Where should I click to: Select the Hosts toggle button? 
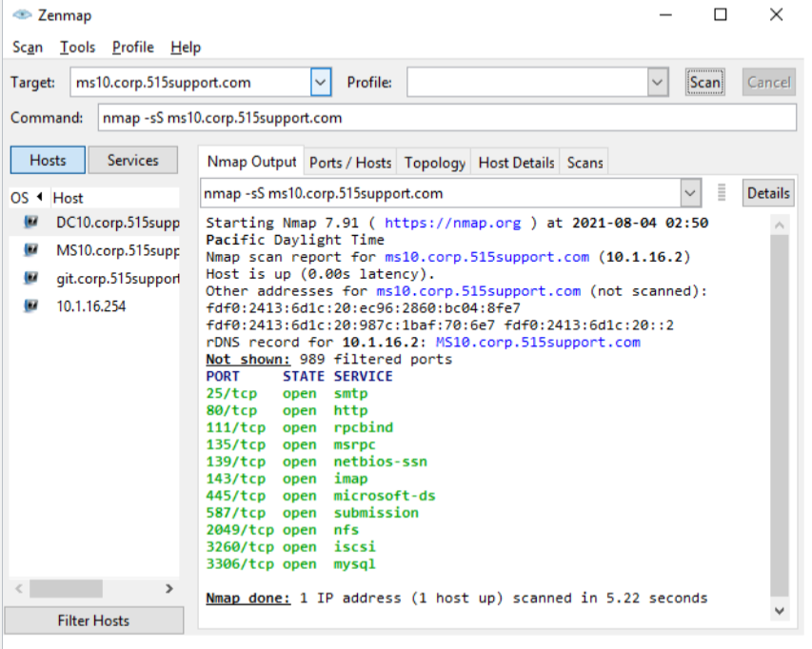click(48, 160)
